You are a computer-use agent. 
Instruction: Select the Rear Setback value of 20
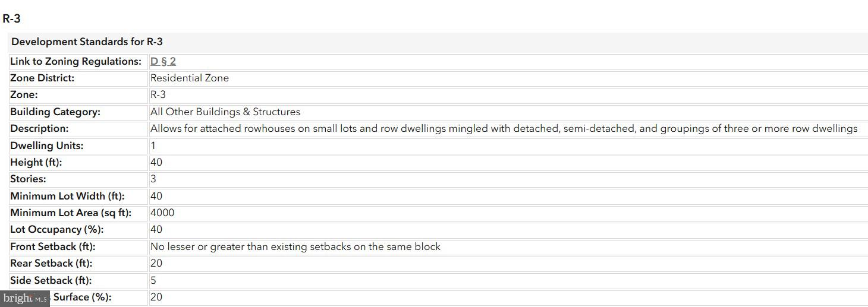click(156, 263)
